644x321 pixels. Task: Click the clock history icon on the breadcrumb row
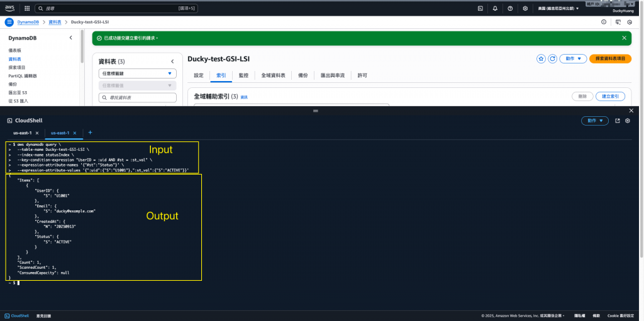630,22
